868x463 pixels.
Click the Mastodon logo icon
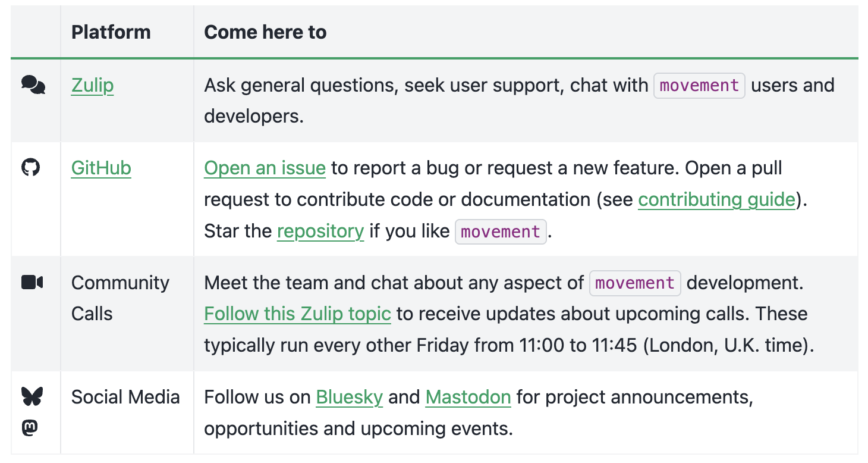click(x=31, y=428)
